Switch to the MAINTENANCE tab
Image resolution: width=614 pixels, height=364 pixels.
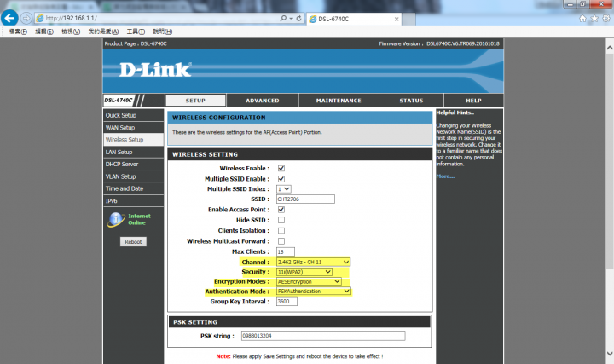tap(339, 101)
